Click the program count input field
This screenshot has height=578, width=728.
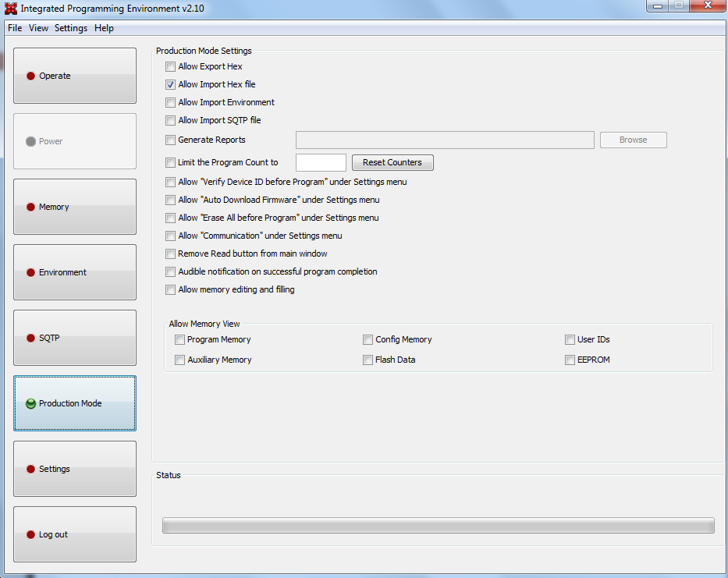(x=321, y=162)
